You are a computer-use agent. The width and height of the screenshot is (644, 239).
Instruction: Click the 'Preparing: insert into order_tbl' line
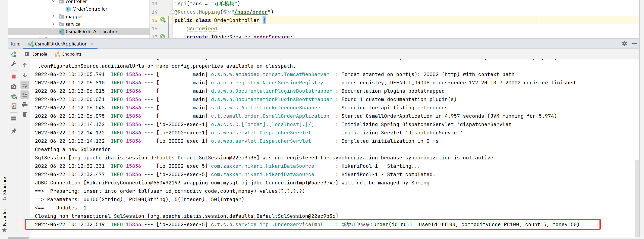(x=170, y=191)
